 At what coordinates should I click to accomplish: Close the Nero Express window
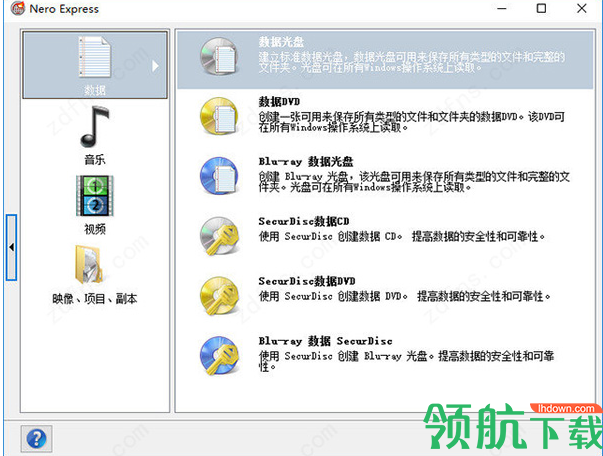click(582, 8)
